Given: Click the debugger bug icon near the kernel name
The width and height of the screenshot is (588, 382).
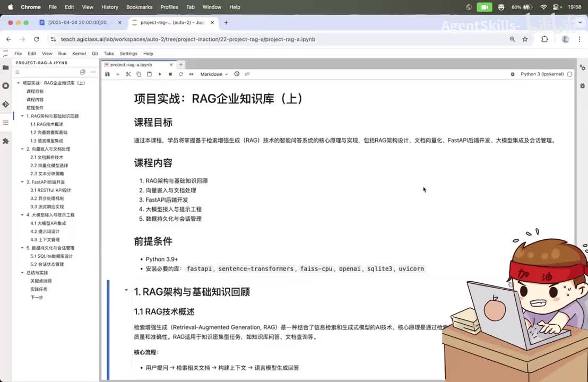Looking at the screenshot, I should point(513,74).
